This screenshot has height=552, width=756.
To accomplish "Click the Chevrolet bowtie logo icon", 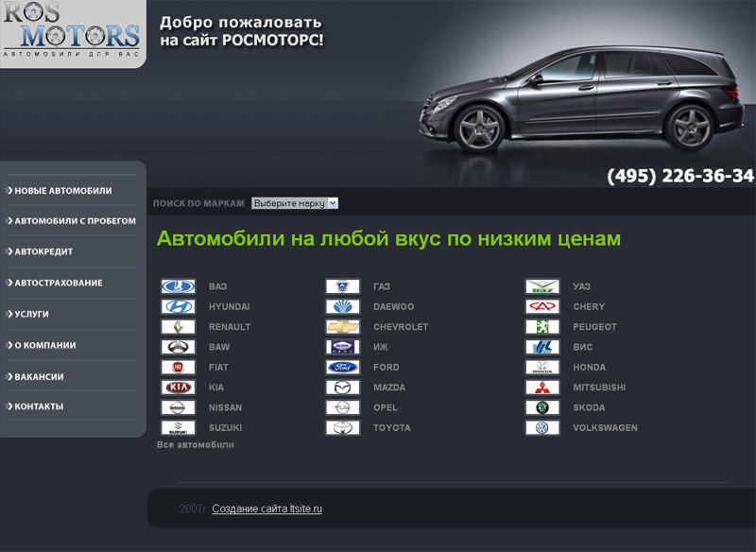I will click(343, 327).
